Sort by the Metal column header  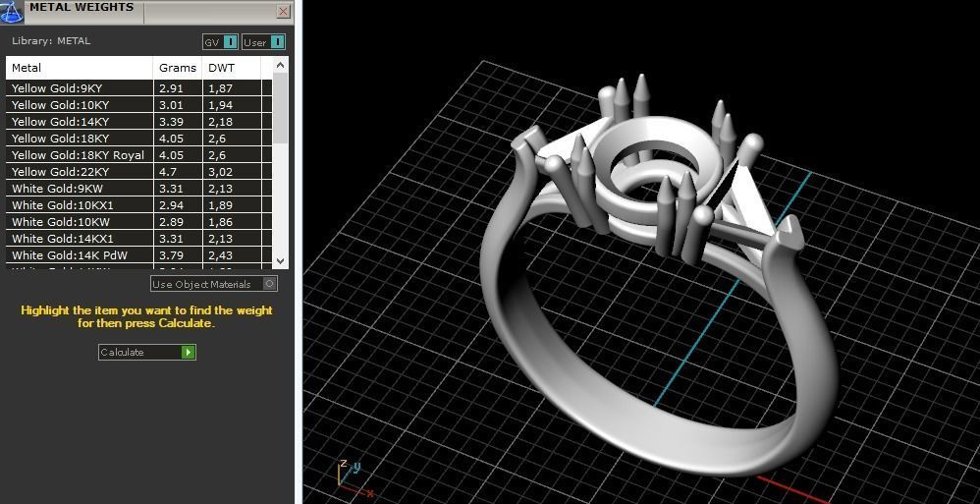pos(80,68)
